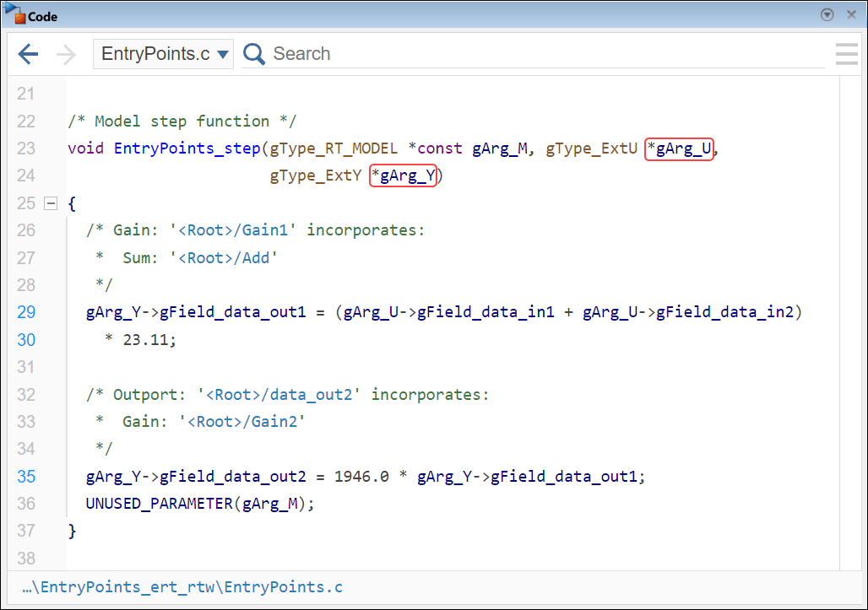This screenshot has height=610, width=868.
Task: Click the Code application icon in title bar
Action: (x=15, y=14)
